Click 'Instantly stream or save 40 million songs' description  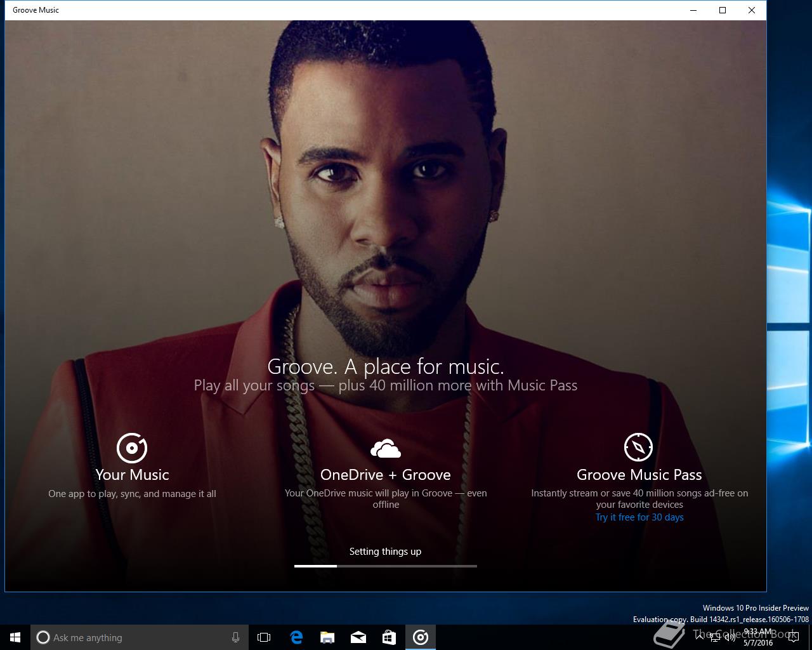[x=639, y=499]
